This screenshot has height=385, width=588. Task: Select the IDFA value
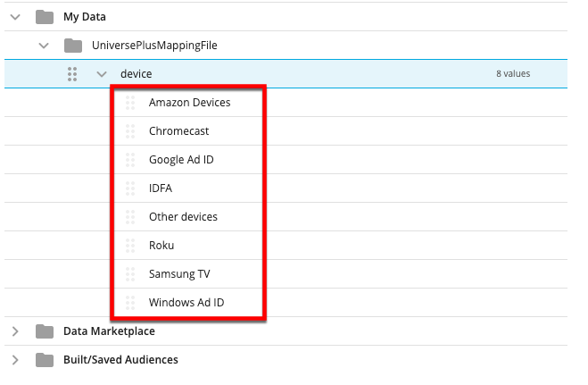161,188
